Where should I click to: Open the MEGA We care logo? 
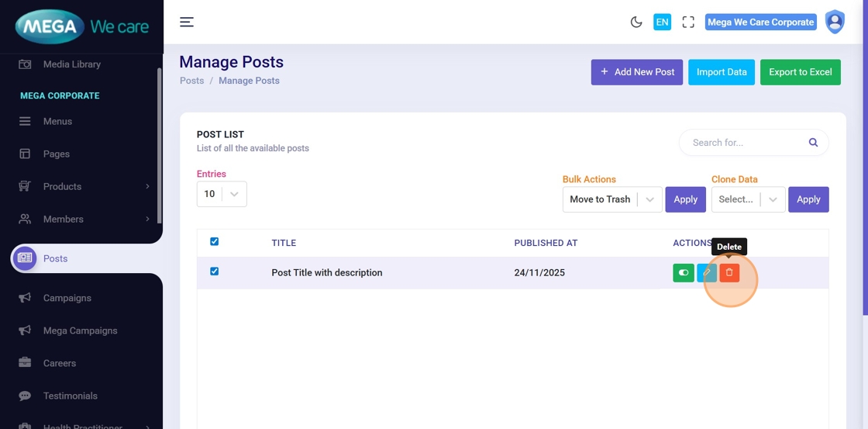[x=81, y=27]
